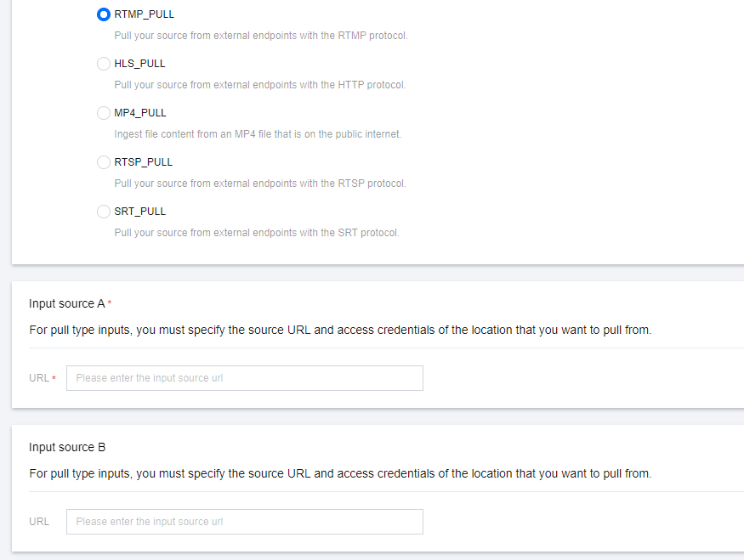Click the URL label under Input source B
The height and width of the screenshot is (560, 744).
click(39, 522)
